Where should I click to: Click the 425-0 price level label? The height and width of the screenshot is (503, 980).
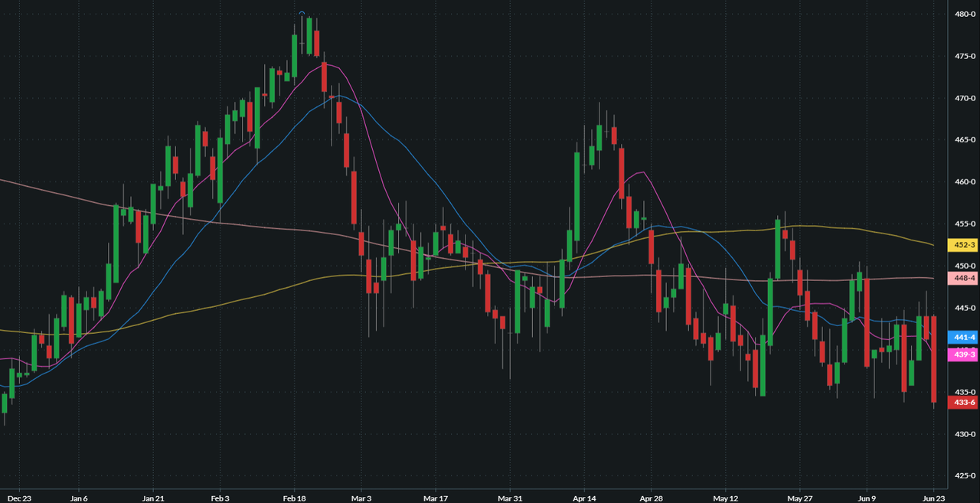click(964, 475)
